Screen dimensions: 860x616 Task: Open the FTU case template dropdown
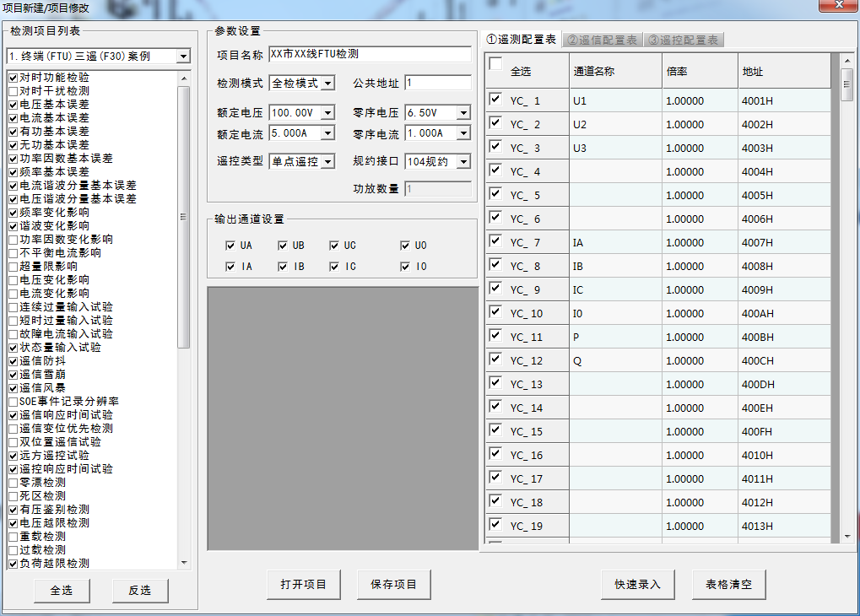pos(183,57)
